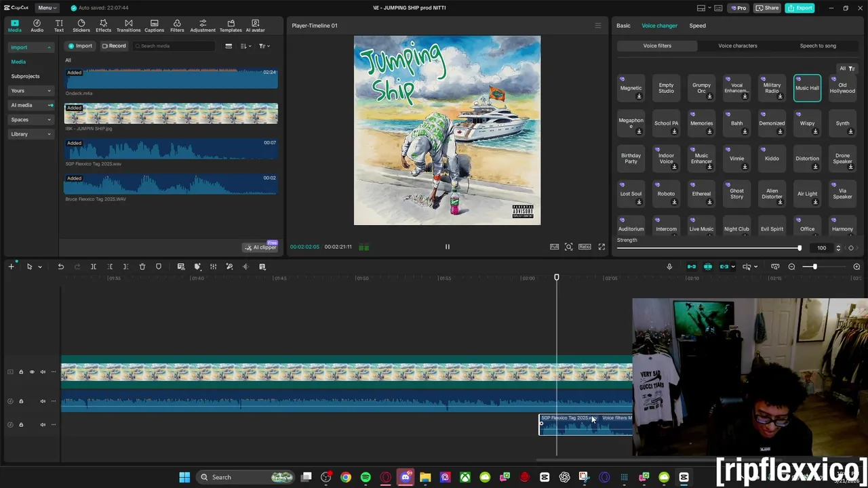Lock the middle audio track
This screenshot has height=488, width=868.
pyautogui.click(x=21, y=401)
